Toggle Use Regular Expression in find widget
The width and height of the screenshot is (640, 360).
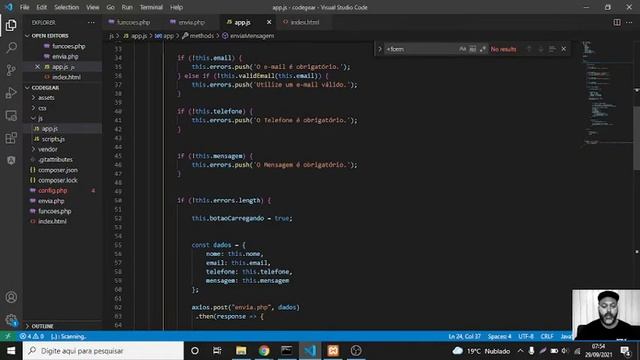pos(483,49)
